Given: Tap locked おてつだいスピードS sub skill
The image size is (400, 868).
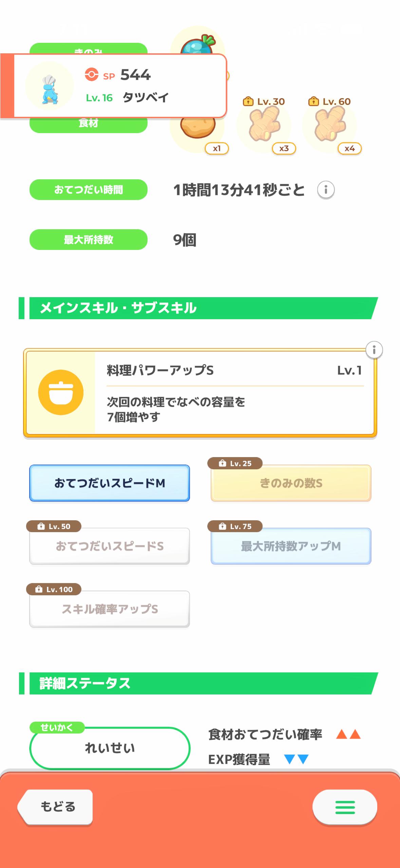Looking at the screenshot, I should pyautogui.click(x=110, y=546).
